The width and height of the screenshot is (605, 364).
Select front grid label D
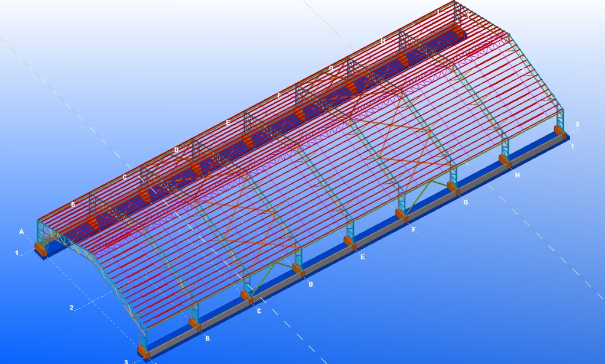click(311, 284)
